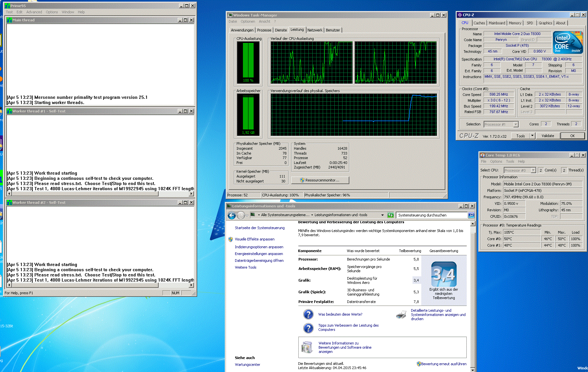This screenshot has height=372, width=588.
Task: Open 'Visuelle Effekte anpassen' link
Action: pyautogui.click(x=255, y=239)
